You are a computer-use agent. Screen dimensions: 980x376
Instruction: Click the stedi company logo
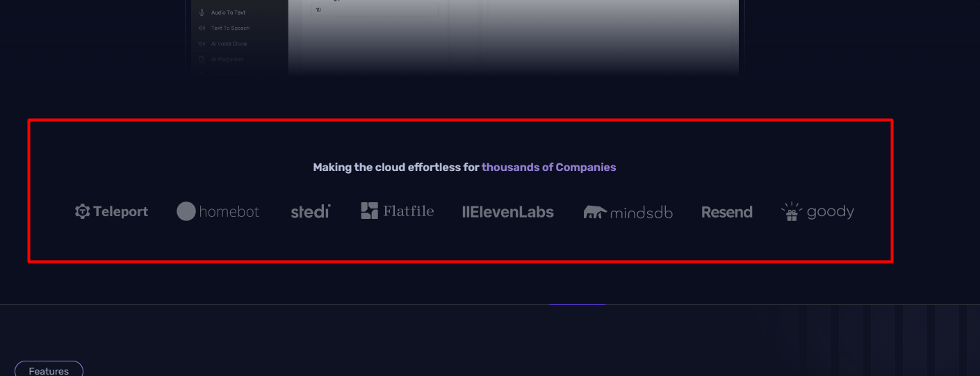pos(310,211)
